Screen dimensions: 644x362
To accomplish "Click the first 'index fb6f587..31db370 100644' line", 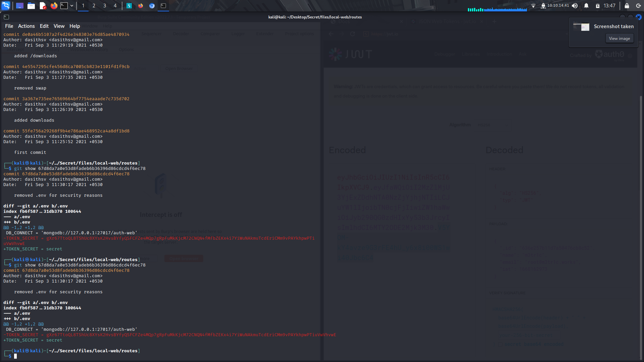I will [x=42, y=212].
